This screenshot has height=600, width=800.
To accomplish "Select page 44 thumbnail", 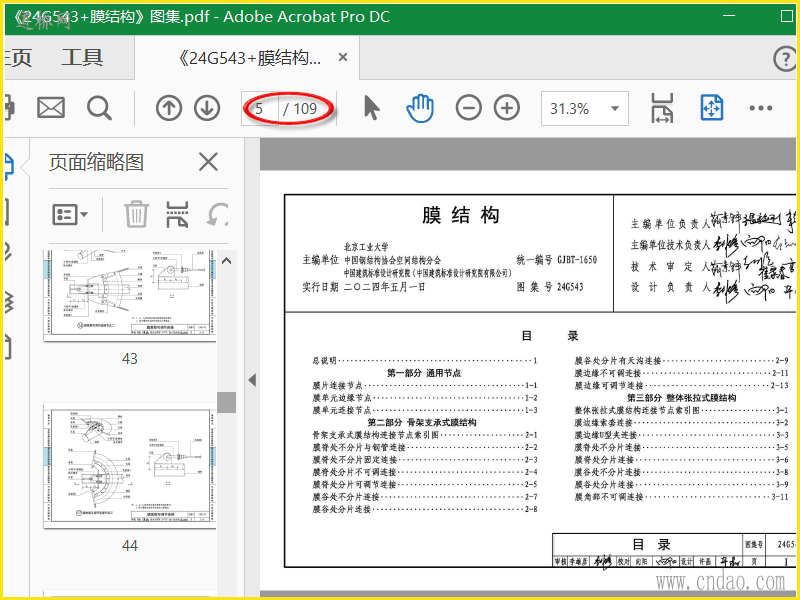I will tap(130, 466).
